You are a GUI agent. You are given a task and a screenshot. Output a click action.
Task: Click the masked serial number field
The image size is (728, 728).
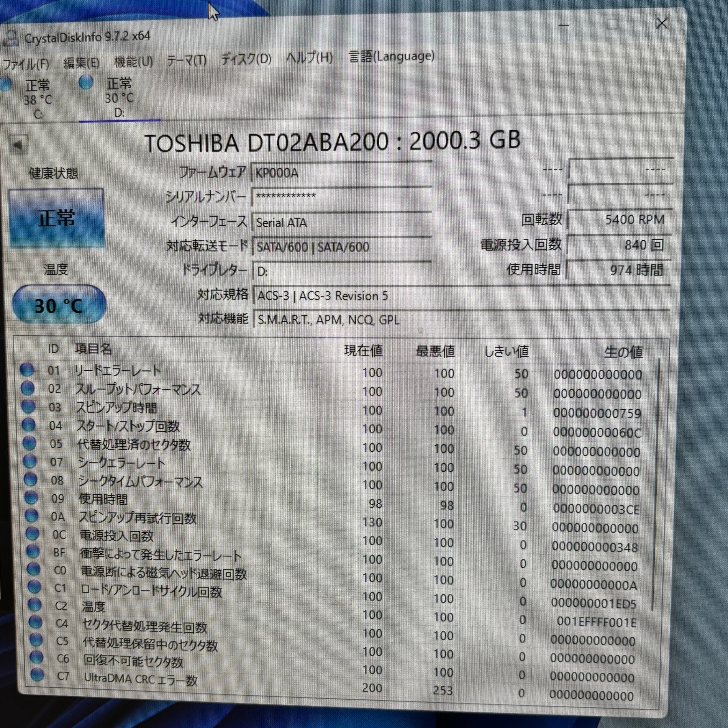point(341,197)
